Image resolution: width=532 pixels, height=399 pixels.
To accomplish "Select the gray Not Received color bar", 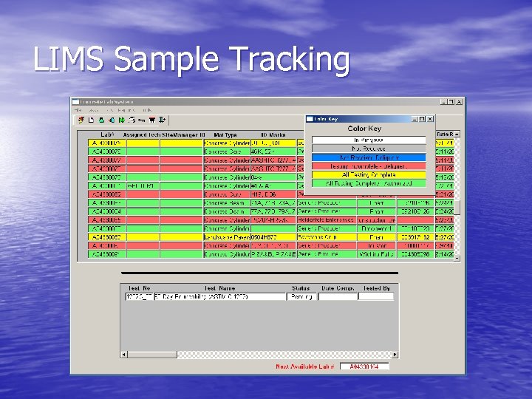I will tap(369, 149).
